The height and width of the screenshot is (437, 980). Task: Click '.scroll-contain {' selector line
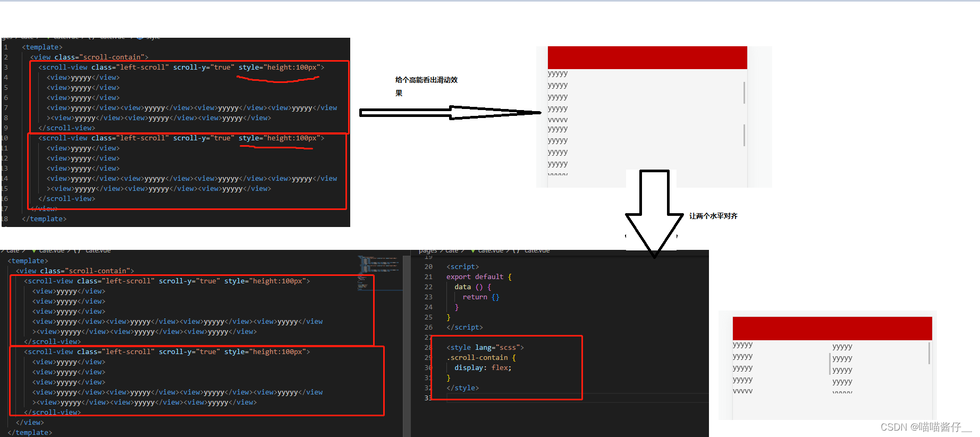click(x=481, y=358)
